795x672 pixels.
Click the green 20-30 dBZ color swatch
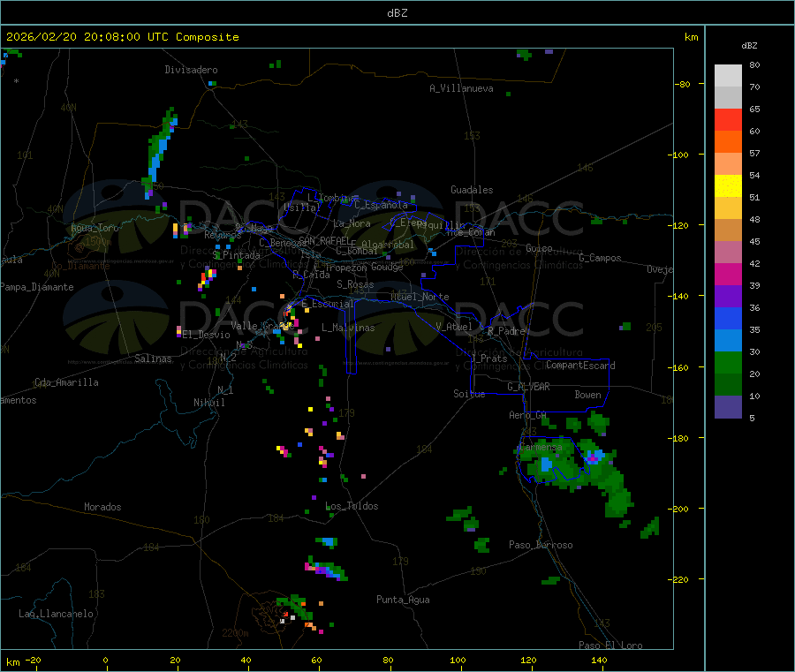[728, 362]
